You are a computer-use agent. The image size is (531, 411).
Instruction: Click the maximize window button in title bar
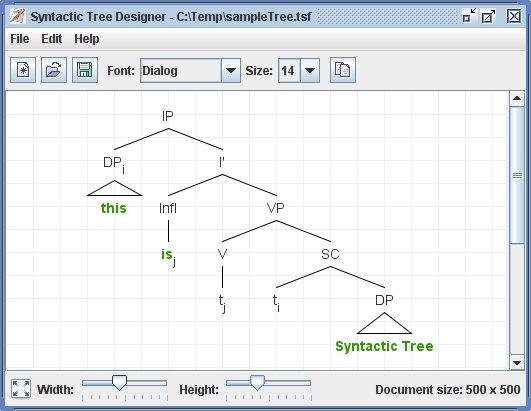(488, 16)
